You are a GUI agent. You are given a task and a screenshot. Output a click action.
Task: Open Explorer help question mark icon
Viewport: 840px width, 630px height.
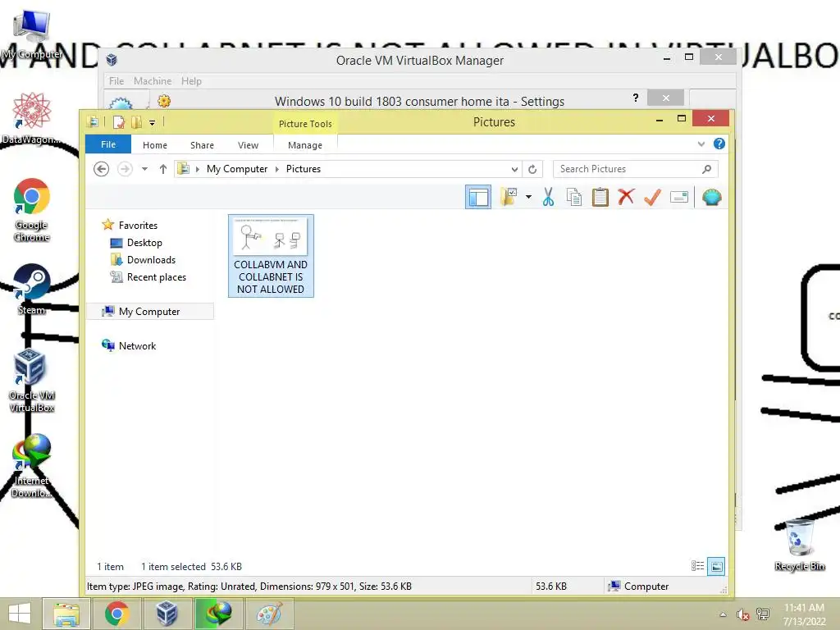click(x=719, y=144)
